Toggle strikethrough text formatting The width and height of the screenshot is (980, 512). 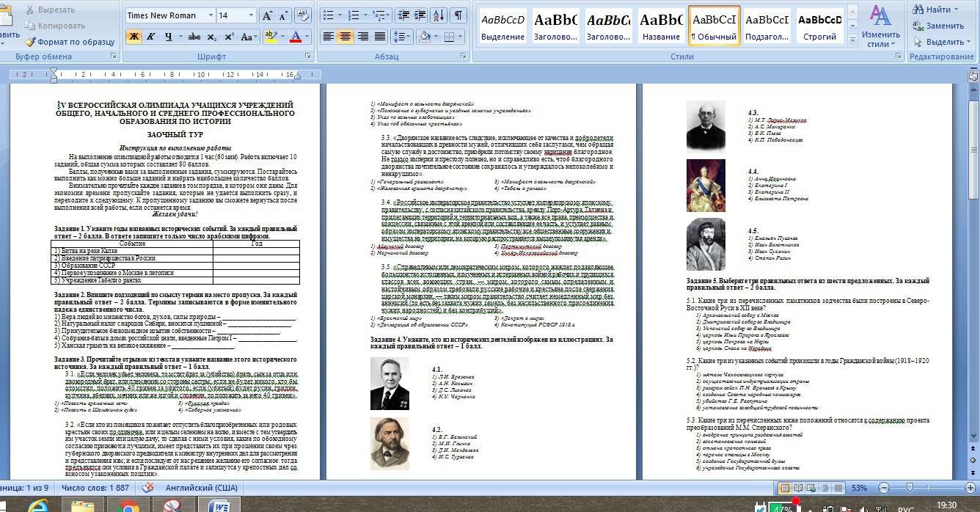[x=194, y=37]
